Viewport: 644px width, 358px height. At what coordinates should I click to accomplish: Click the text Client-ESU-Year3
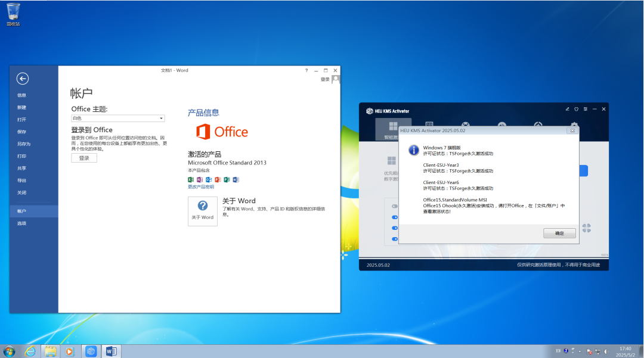441,165
